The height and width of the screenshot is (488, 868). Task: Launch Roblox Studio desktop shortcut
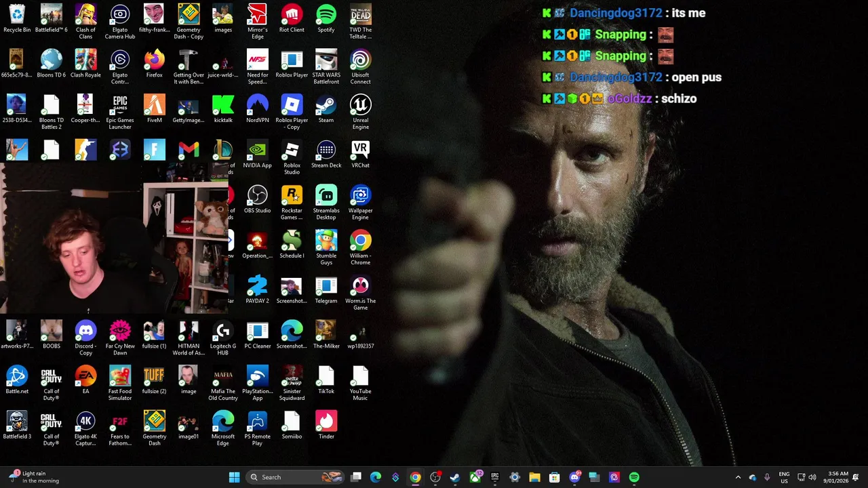pos(292,157)
